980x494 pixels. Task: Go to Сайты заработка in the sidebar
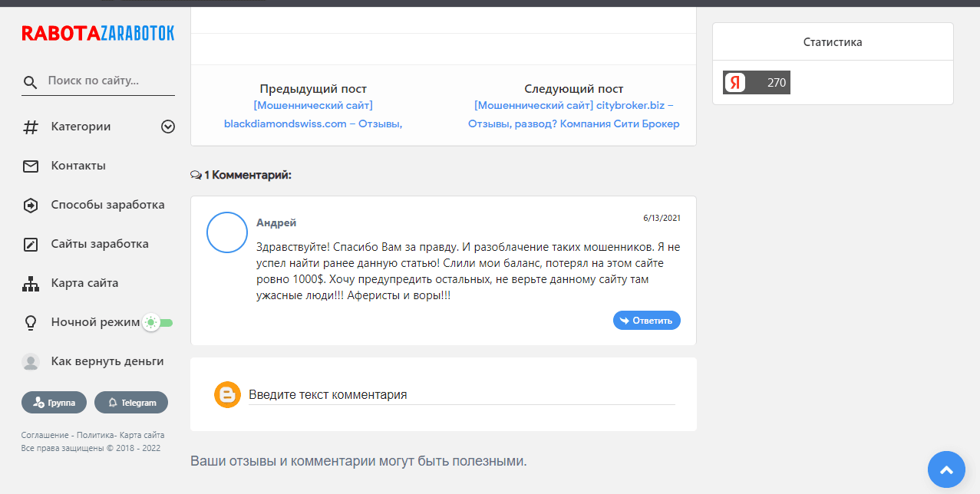(x=100, y=244)
